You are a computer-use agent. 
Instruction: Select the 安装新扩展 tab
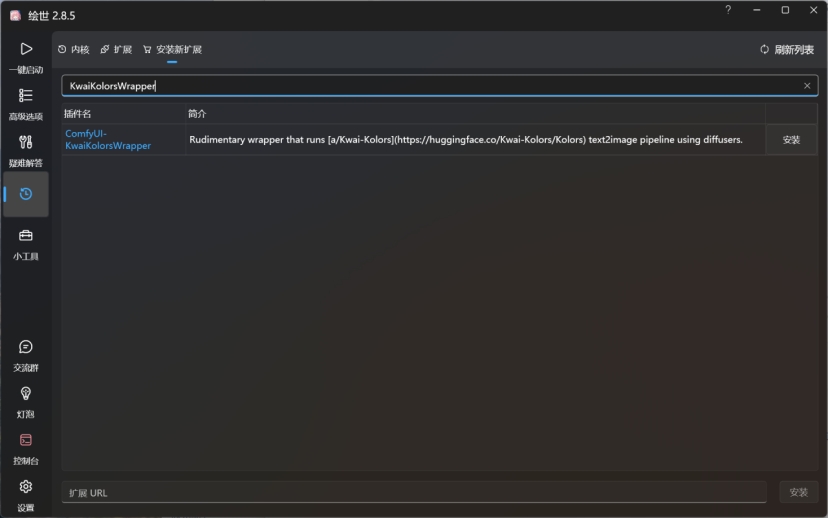pos(172,50)
